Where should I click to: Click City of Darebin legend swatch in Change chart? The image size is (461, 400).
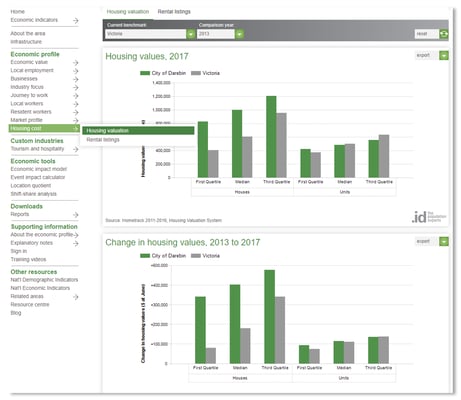(145, 256)
